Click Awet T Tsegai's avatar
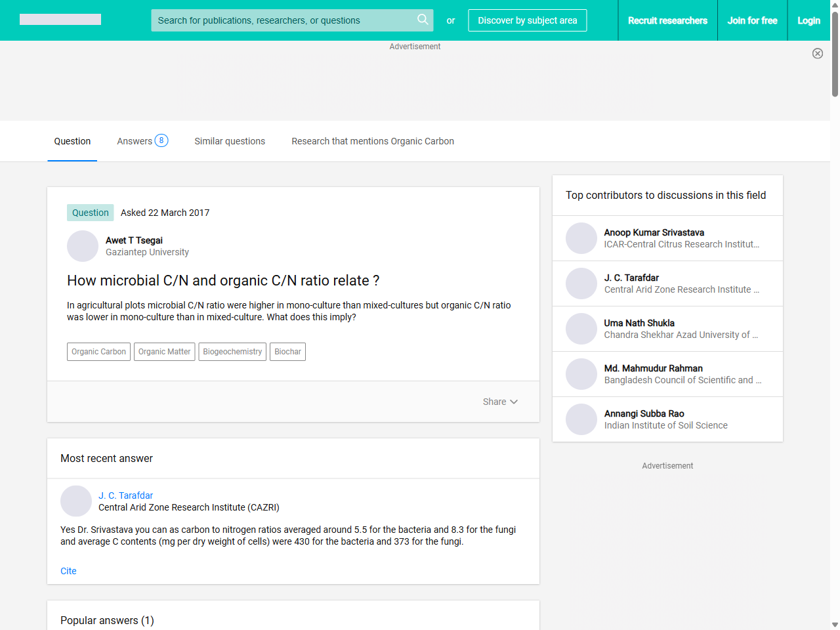 point(82,246)
